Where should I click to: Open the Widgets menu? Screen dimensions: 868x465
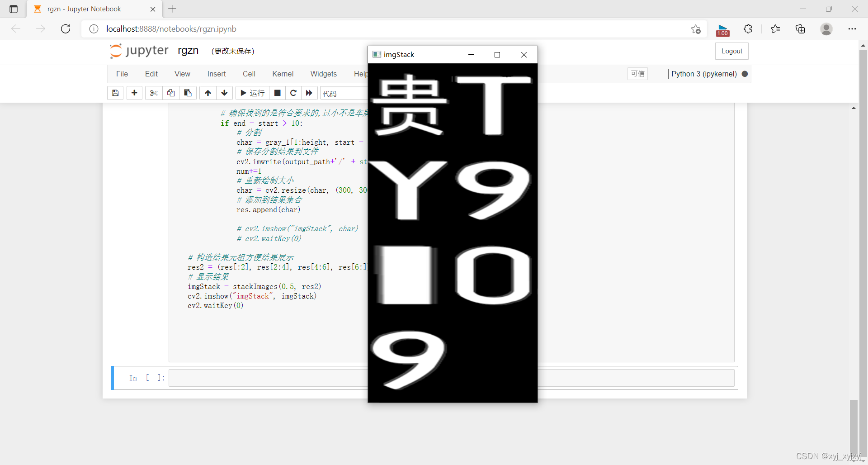pyautogui.click(x=324, y=74)
